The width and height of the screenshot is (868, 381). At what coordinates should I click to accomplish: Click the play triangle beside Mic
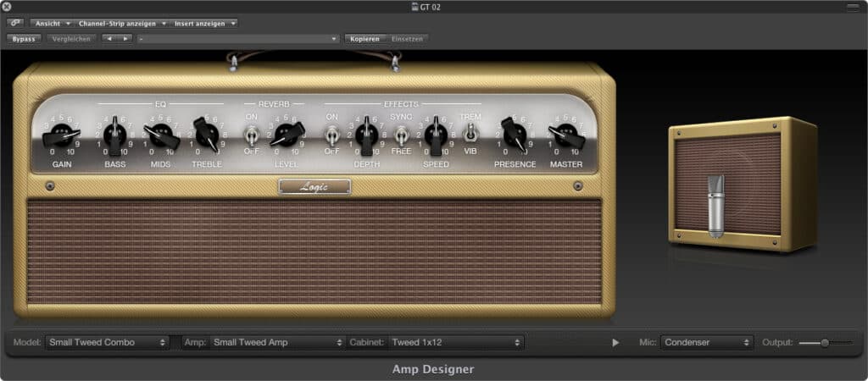click(615, 343)
